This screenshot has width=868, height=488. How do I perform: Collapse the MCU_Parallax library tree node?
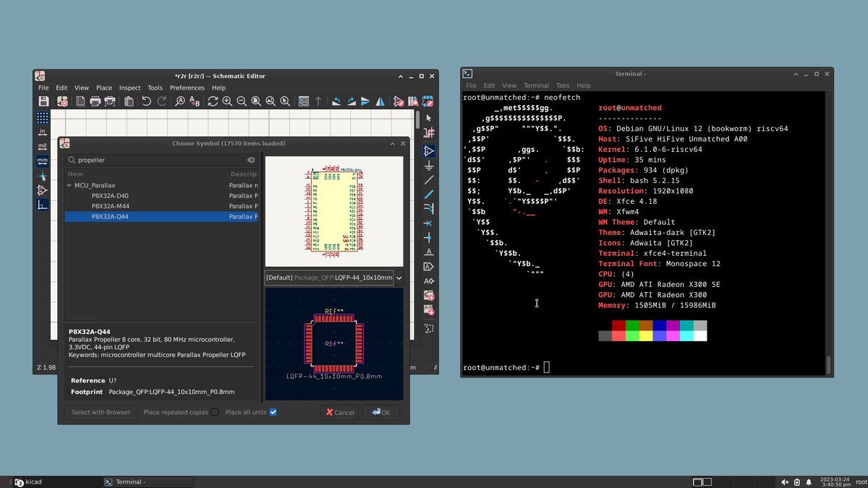tap(69, 186)
